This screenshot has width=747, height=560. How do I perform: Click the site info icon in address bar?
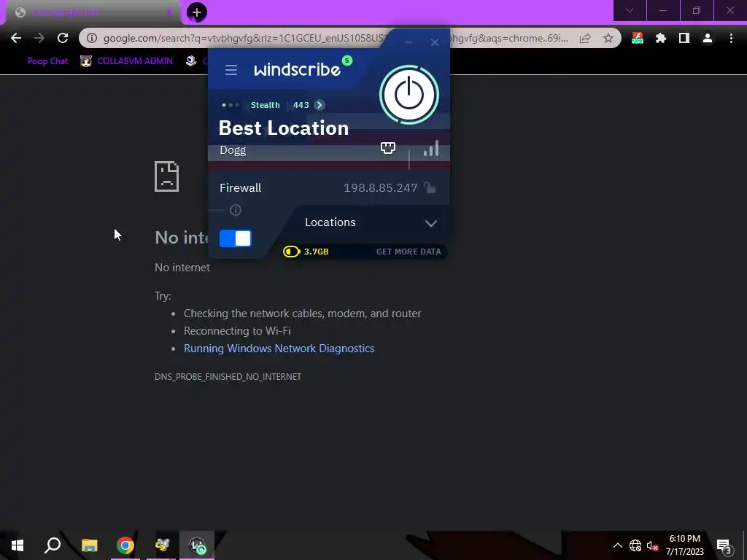(92, 38)
